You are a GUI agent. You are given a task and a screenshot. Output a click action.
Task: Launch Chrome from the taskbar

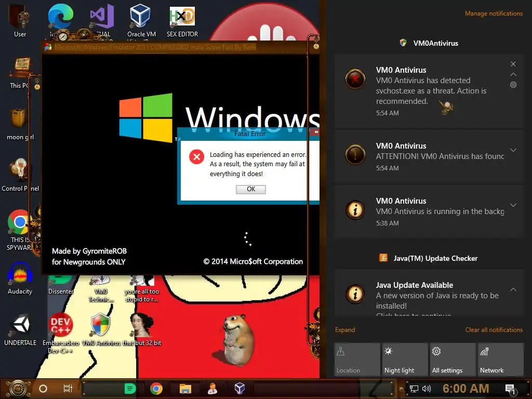[x=156, y=389]
